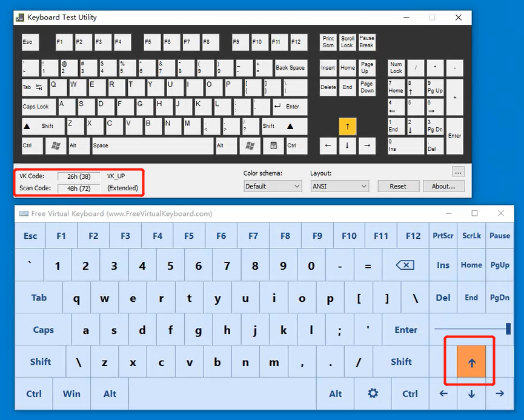Click the VK Code value field
Viewport: 524px width, 420px height.
tap(79, 176)
